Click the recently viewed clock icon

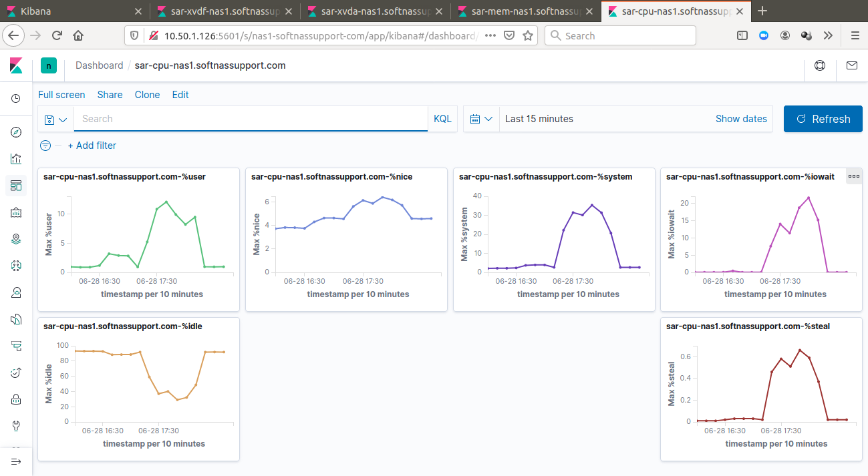16,99
